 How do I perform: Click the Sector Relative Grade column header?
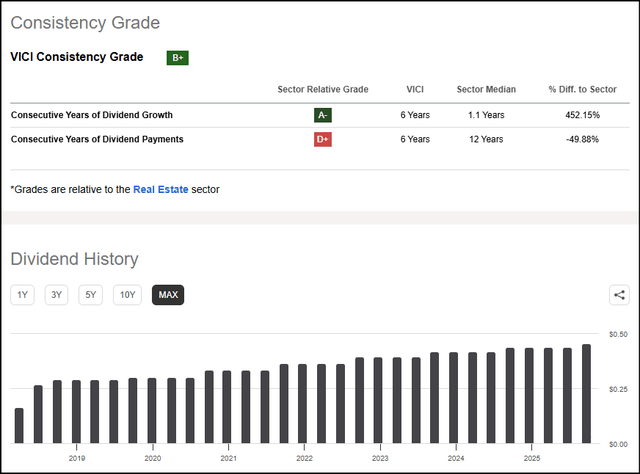click(x=323, y=89)
